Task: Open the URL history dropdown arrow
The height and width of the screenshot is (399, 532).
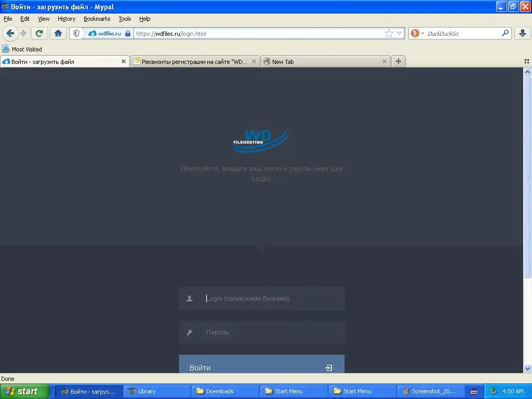Action: tap(400, 33)
